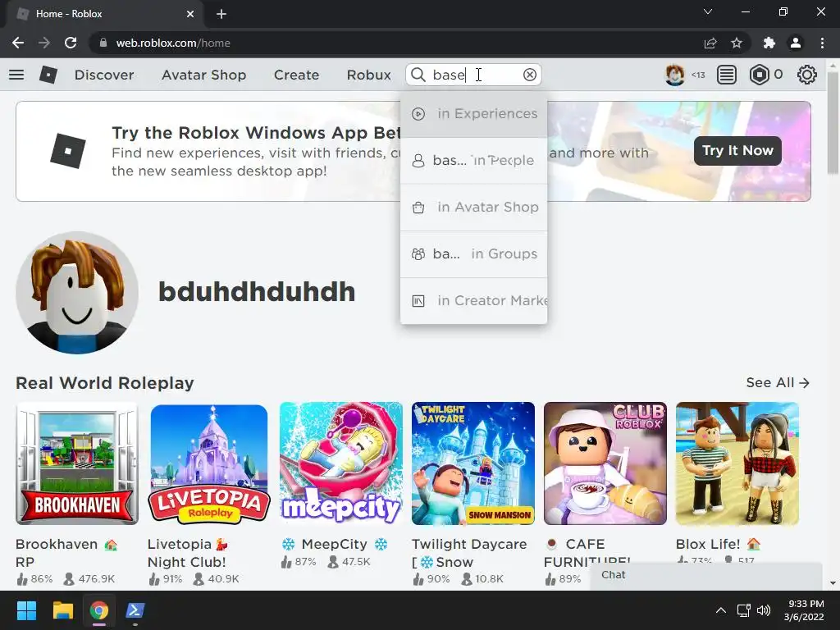Open Chrome extensions puzzle icon

coord(769,43)
